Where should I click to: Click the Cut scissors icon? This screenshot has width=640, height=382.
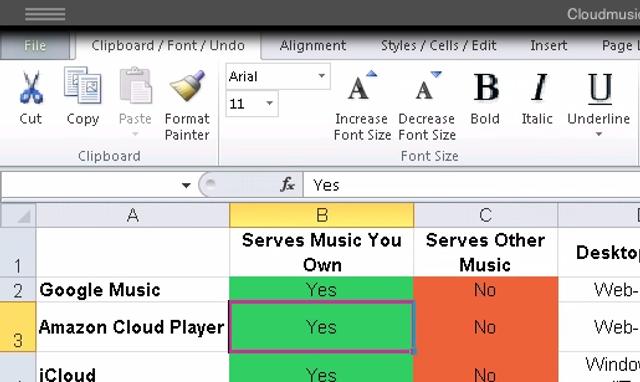pos(31,87)
